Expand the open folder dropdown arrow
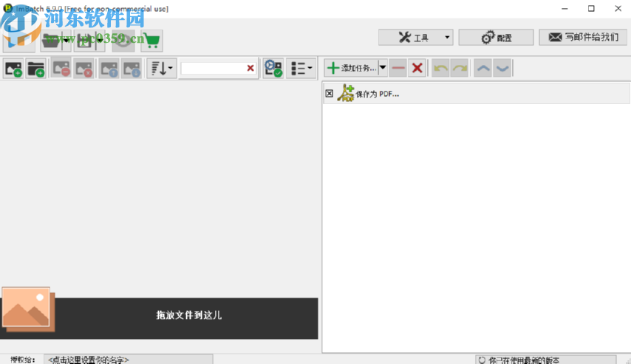 66,41
